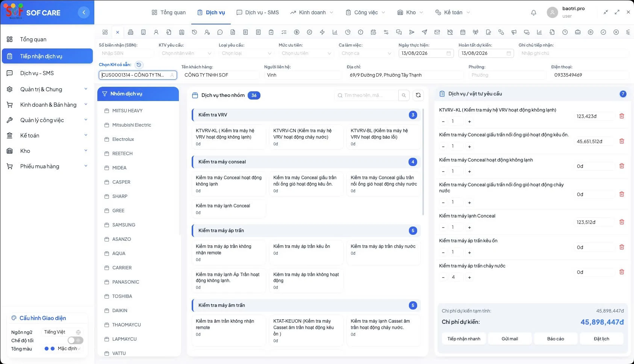Open the lightning bolt toolbar icon
Screen dimensions: 634x364
[322, 32]
